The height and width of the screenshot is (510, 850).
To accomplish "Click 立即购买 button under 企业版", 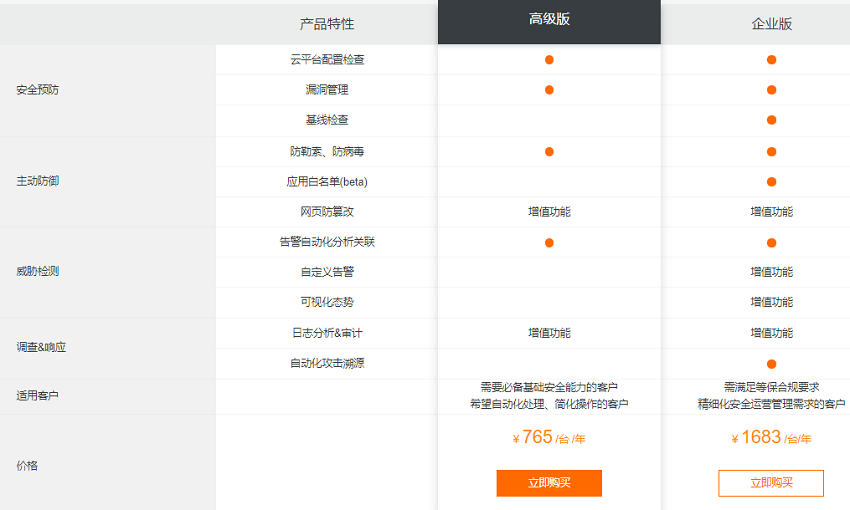I will [771, 483].
